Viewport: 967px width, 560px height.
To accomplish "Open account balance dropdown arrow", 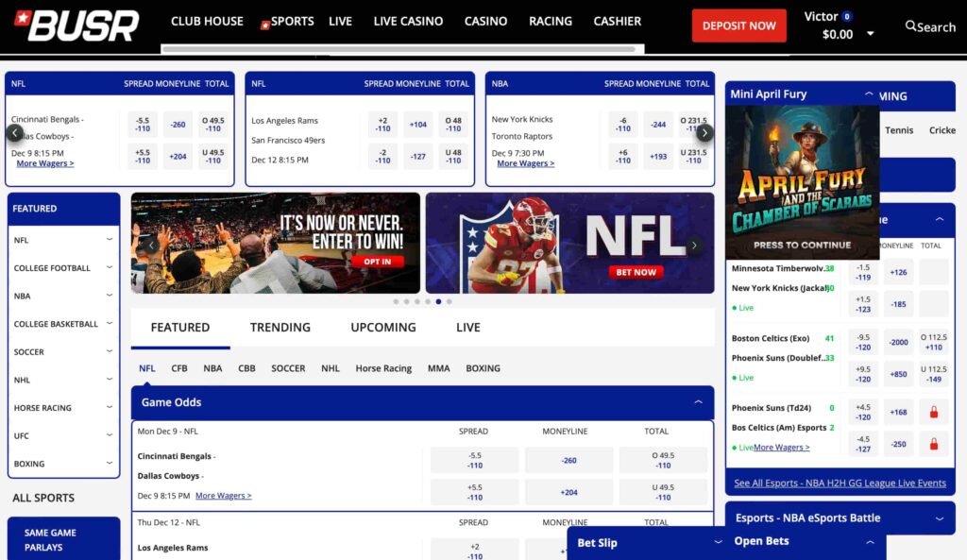I will (870, 33).
